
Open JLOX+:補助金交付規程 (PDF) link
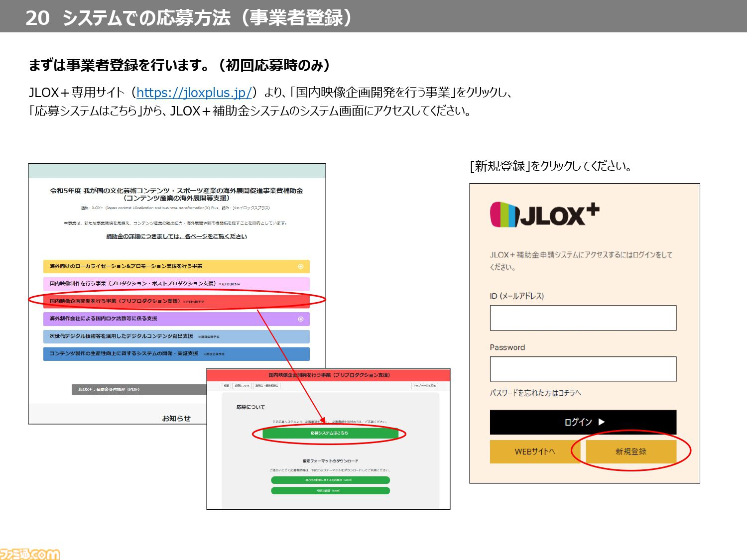coord(139,389)
